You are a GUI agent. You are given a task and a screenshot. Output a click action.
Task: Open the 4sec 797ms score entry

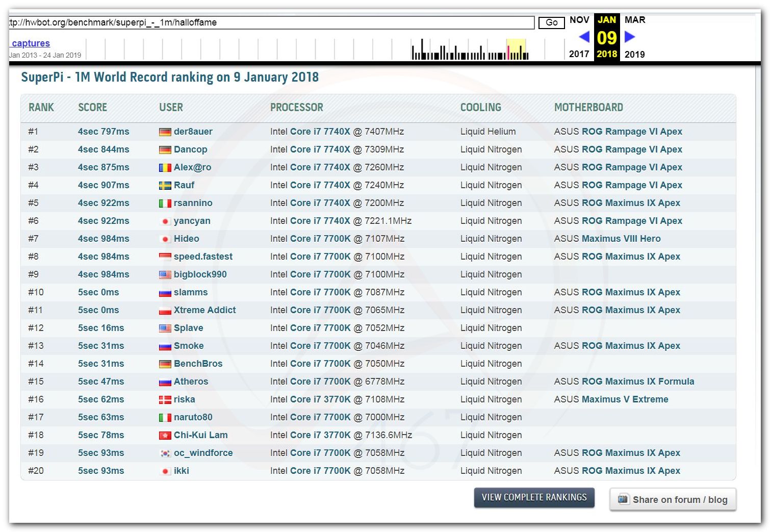click(104, 132)
